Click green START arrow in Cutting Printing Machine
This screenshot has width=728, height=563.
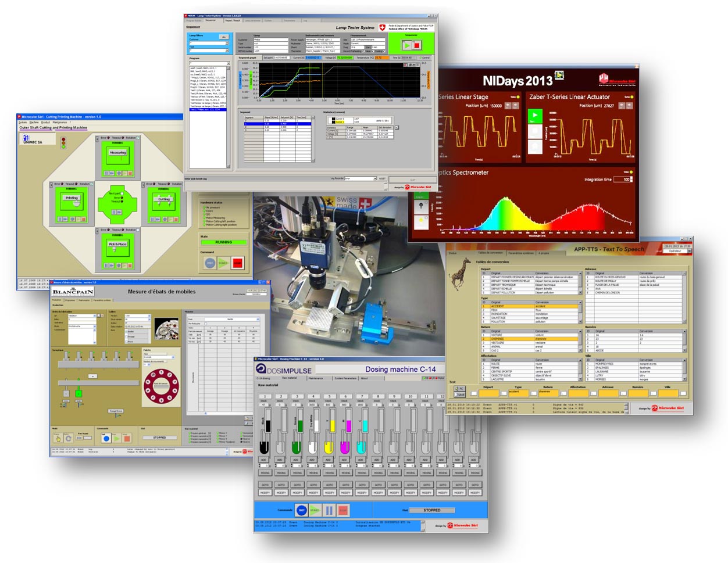[x=223, y=263]
